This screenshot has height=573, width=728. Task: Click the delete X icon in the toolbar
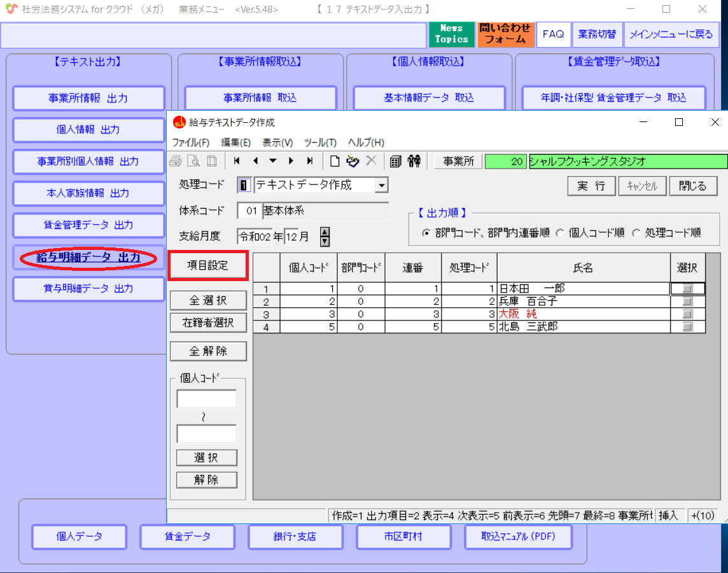[371, 161]
